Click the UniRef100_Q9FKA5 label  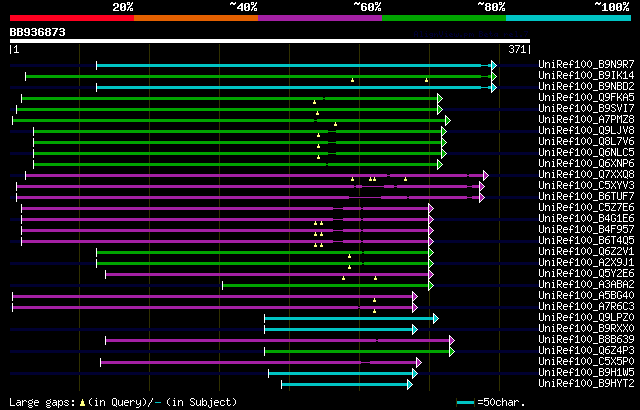click(586, 98)
